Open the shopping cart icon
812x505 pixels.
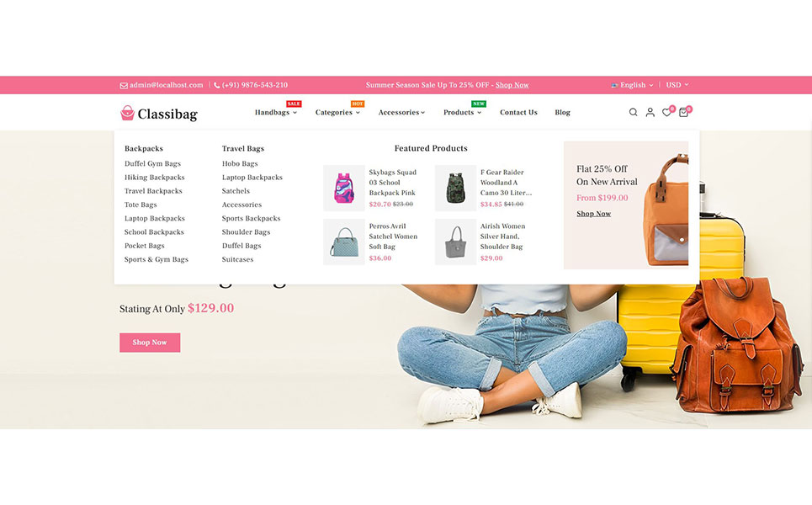tap(683, 113)
